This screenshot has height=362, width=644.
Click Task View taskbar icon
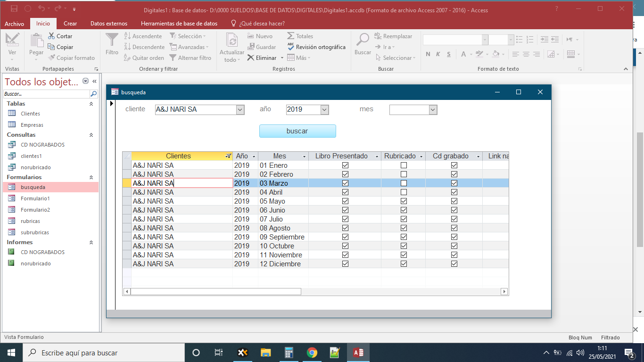tap(219, 353)
